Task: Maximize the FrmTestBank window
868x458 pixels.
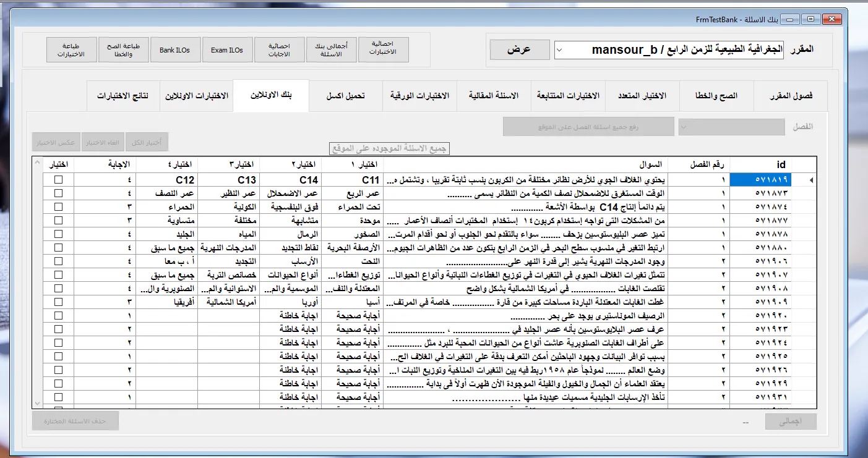Action: tap(810, 19)
